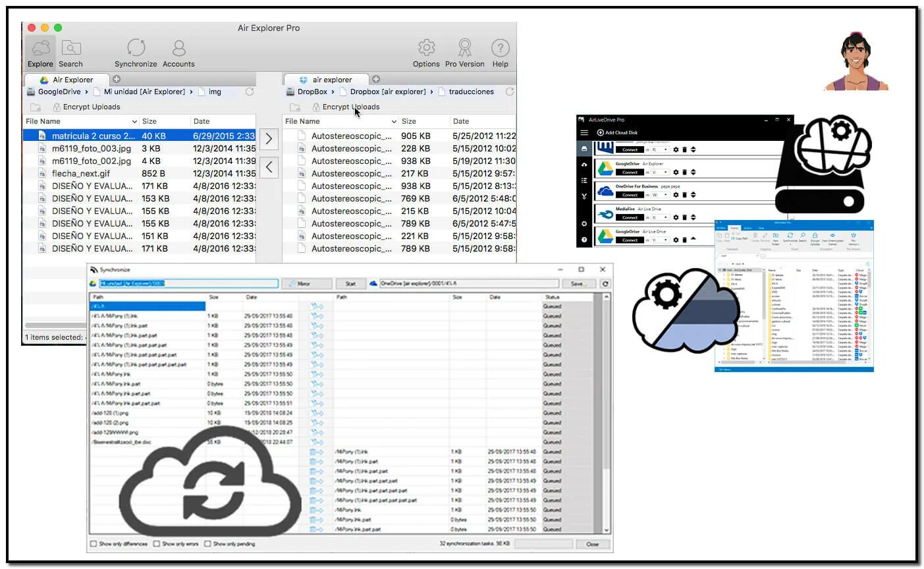Screen dimensions: 924x569
Task: Open the AirLiveDrive hamburger menu
Action: click(584, 132)
